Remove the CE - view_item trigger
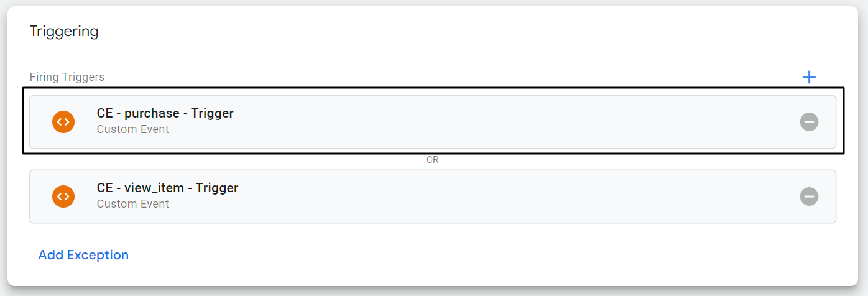868x296 pixels. [x=809, y=197]
